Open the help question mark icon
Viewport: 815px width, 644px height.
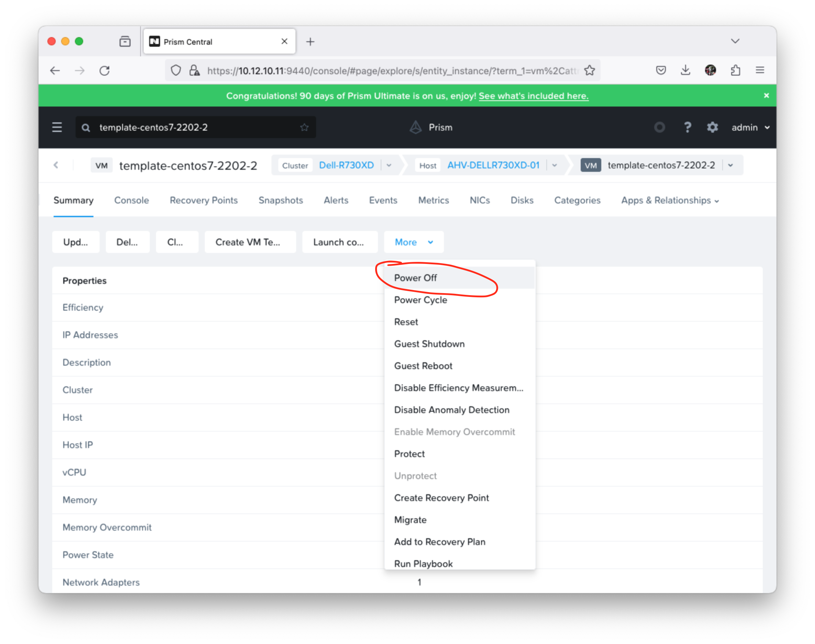coord(688,127)
